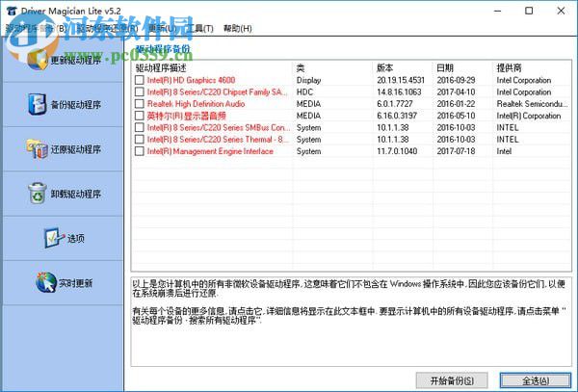Open the 工具(T) menu
This screenshot has width=578, height=392.
(199, 28)
